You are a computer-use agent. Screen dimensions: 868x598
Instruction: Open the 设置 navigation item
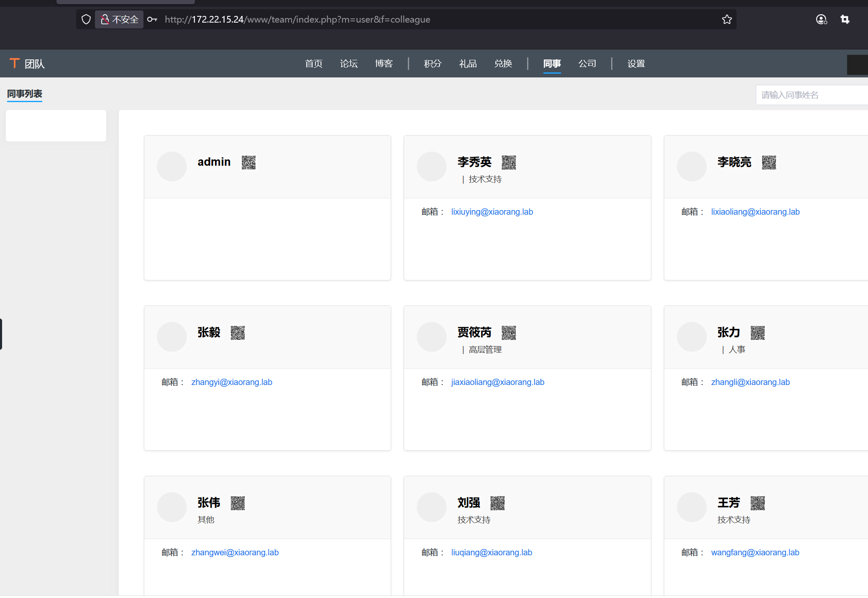coord(636,64)
